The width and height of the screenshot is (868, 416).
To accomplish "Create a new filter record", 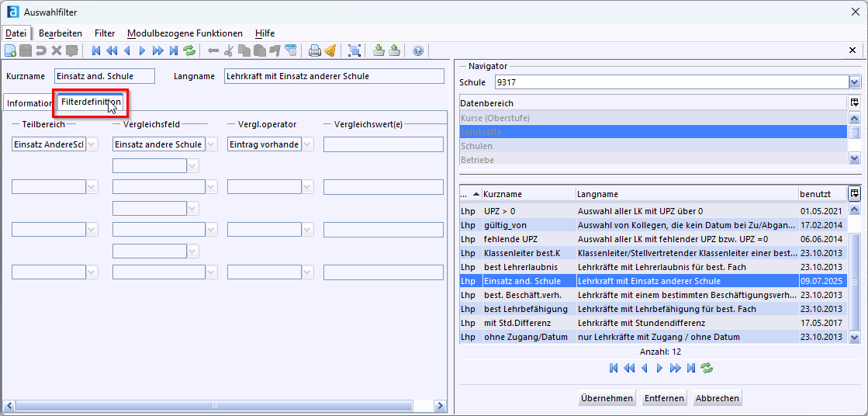I will pos(10,51).
